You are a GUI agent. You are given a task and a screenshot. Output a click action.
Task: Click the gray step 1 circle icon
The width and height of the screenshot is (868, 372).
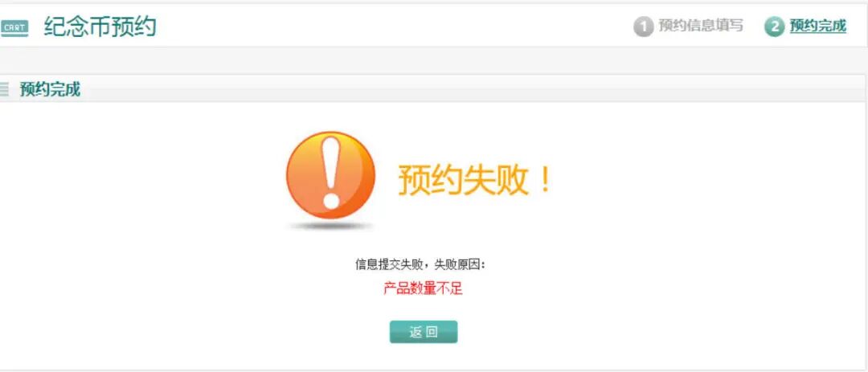(x=643, y=26)
